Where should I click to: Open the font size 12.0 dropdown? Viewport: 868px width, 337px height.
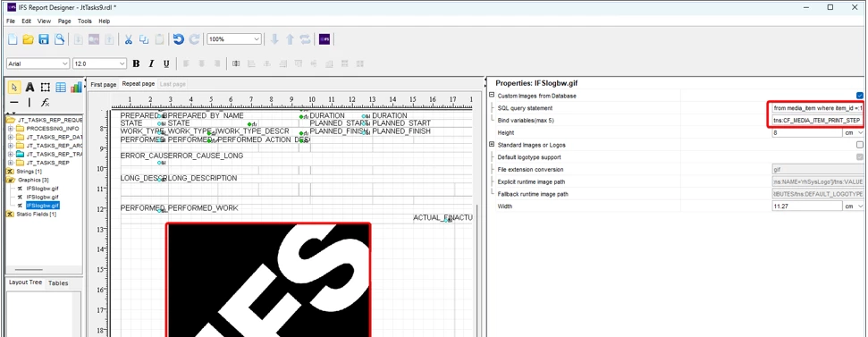(x=122, y=63)
